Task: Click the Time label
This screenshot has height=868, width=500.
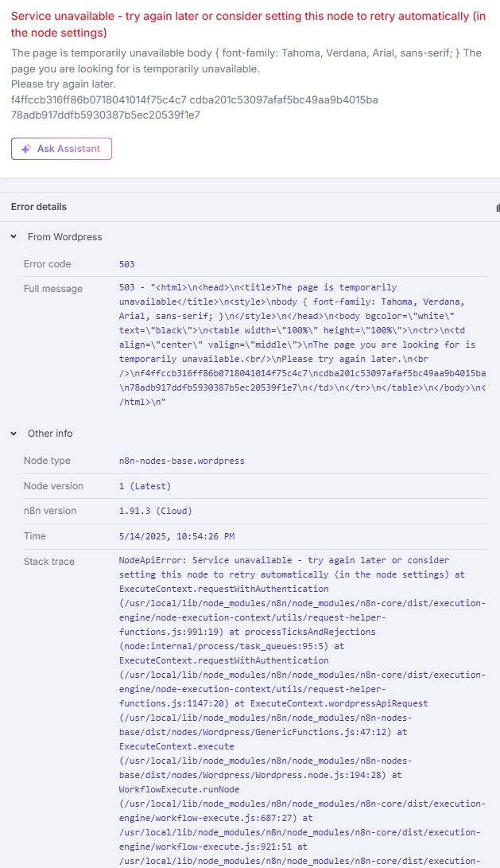Action: click(x=35, y=536)
